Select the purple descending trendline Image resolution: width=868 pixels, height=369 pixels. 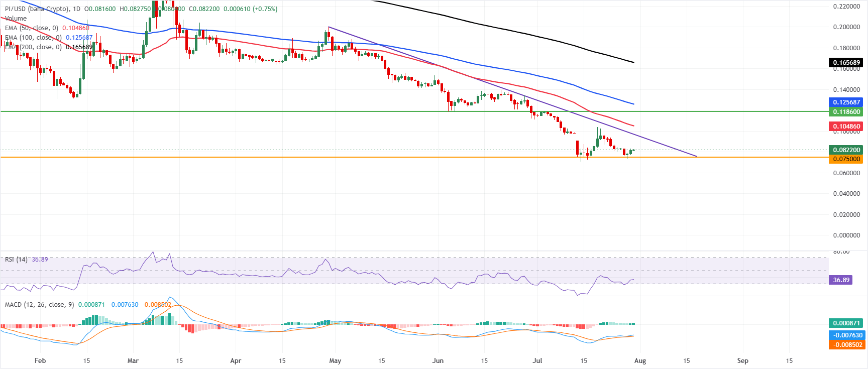[x=512, y=92]
